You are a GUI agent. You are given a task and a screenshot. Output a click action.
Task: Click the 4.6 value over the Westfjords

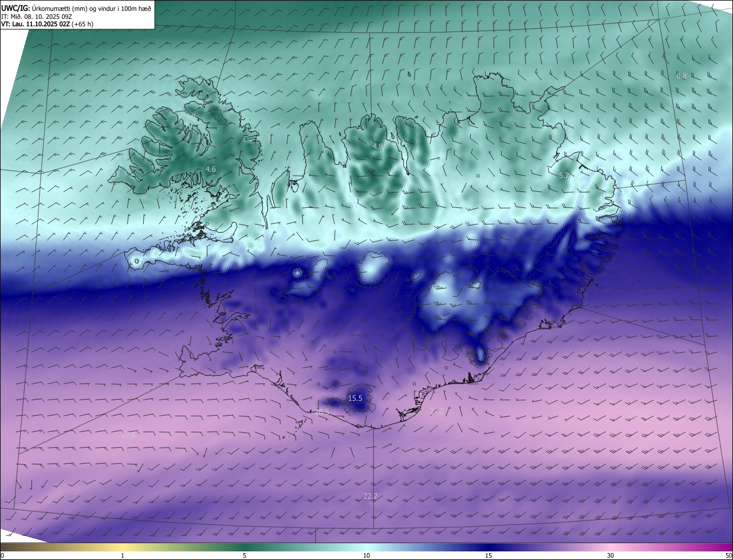pos(211,169)
